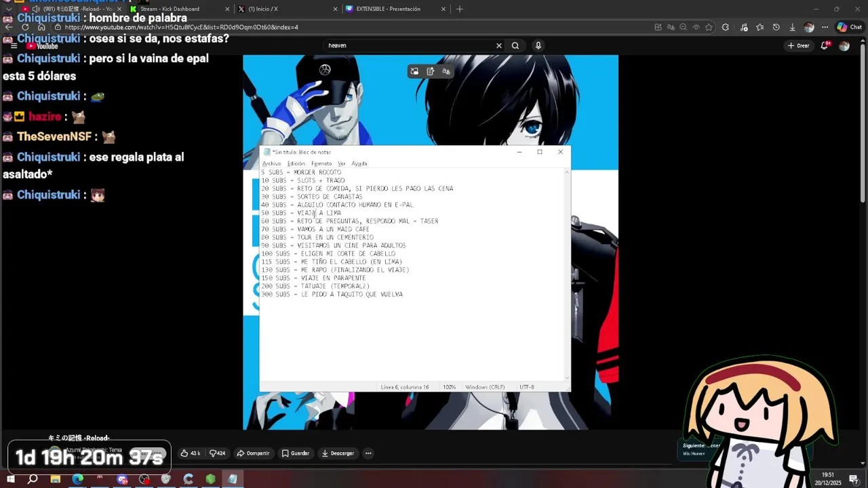Start voice search with the microphone icon

[538, 45]
